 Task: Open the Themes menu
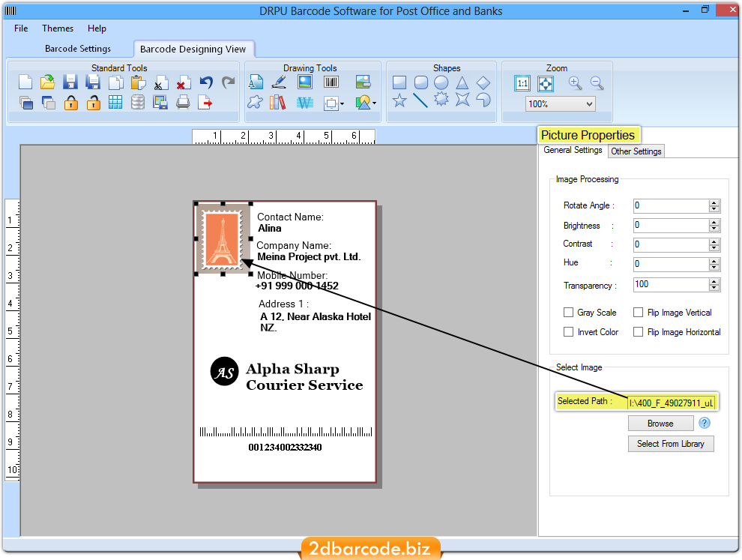(x=58, y=28)
